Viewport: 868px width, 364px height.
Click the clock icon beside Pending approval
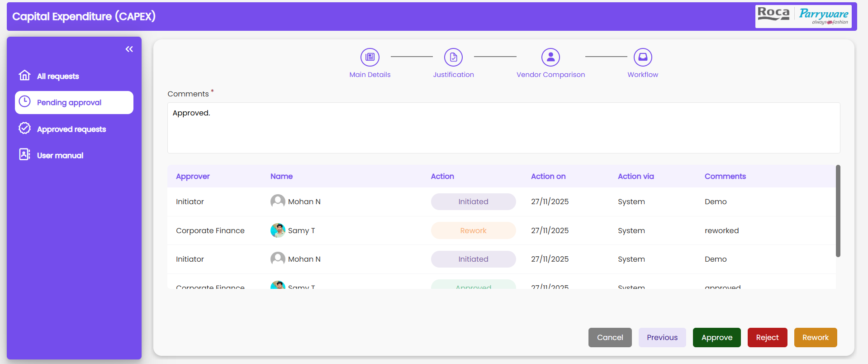(24, 102)
